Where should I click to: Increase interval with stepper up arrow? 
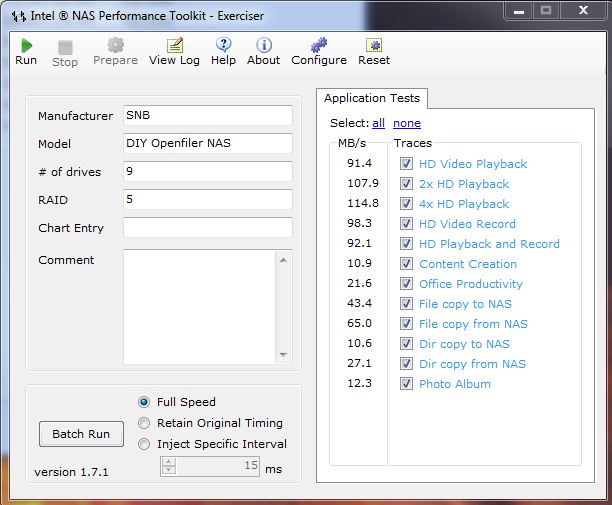coord(169,462)
